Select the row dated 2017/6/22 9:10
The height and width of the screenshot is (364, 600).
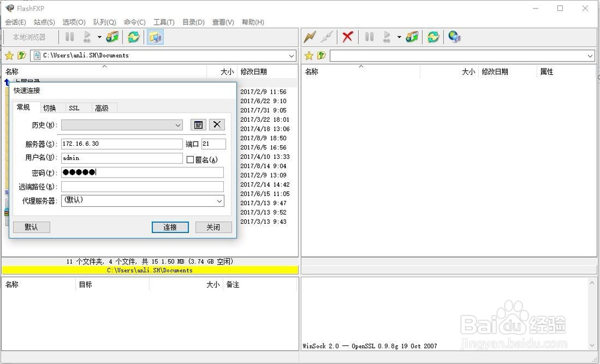(263, 101)
